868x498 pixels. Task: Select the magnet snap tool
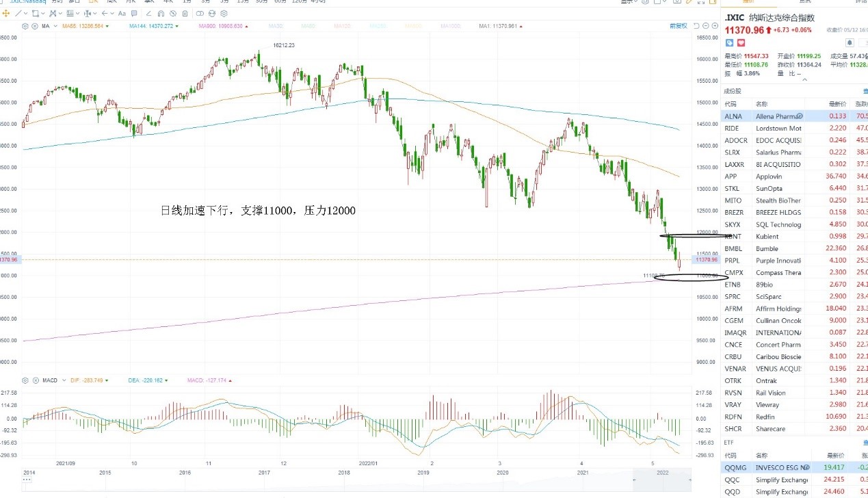click(161, 14)
